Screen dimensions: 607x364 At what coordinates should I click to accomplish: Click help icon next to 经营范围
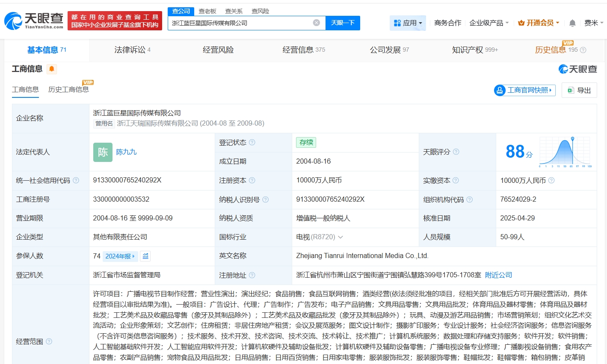tap(49, 341)
